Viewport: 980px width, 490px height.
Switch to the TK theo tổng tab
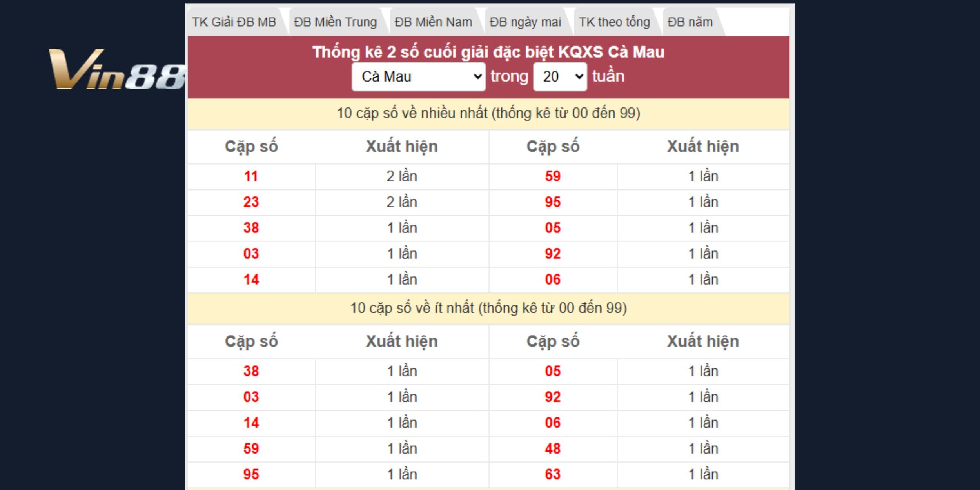tap(615, 22)
